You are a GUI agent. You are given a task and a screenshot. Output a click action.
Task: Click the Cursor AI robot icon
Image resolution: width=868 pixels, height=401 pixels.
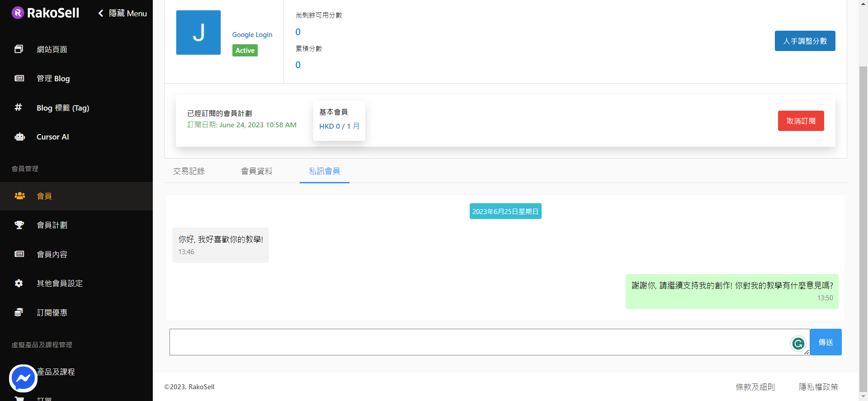point(19,137)
